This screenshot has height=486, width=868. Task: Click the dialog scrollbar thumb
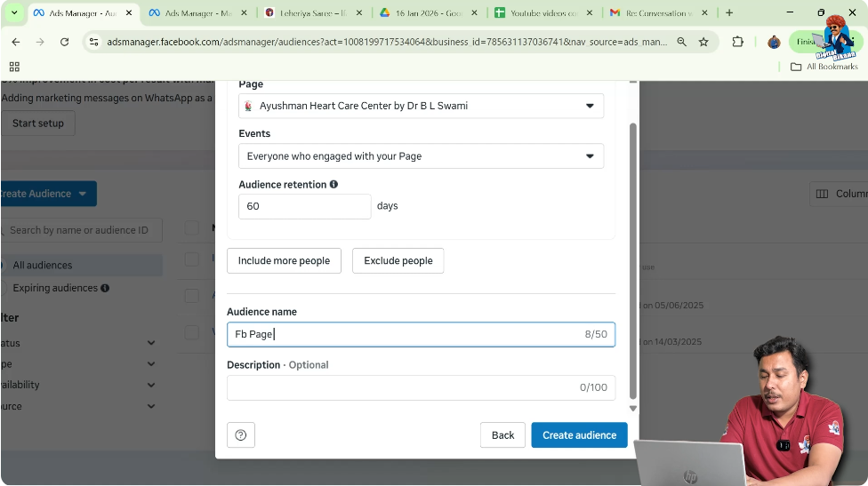click(632, 259)
